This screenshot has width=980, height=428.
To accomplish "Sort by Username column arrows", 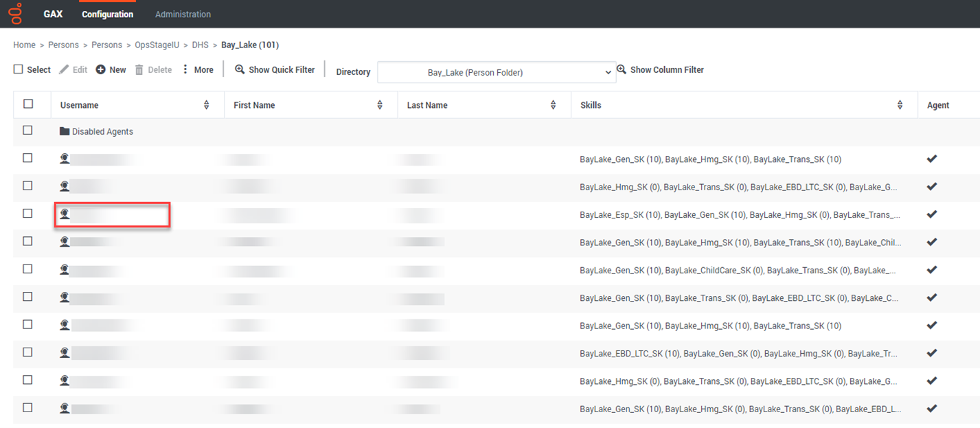I will tap(206, 105).
